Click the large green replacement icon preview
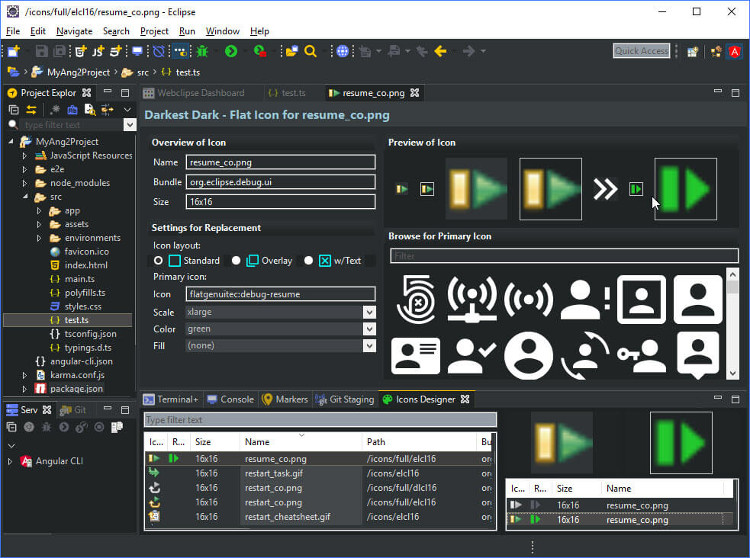 pos(685,189)
